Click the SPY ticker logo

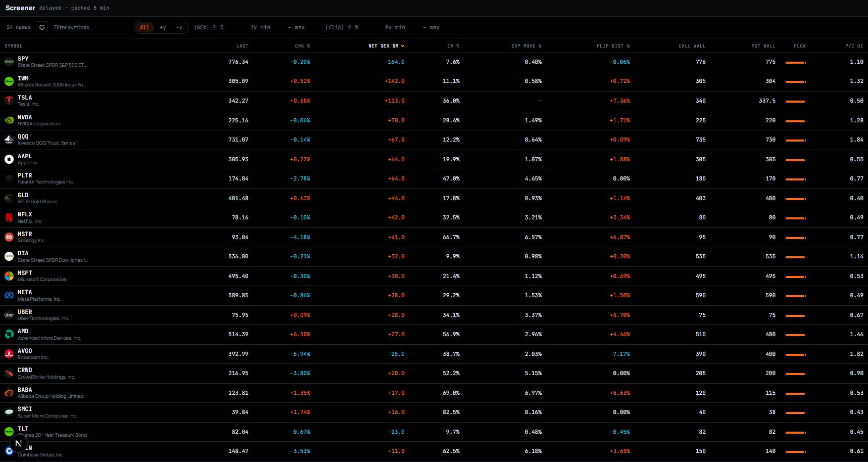pos(9,62)
